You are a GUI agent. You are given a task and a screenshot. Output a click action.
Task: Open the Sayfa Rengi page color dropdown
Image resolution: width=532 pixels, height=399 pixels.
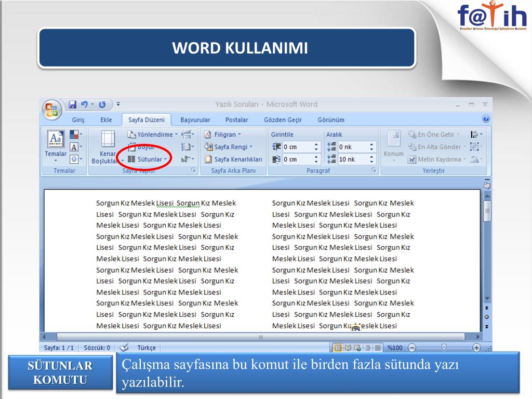tap(229, 147)
